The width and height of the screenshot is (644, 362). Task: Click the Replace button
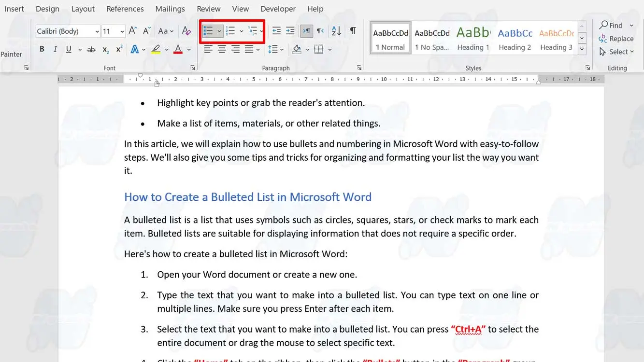pyautogui.click(x=616, y=39)
